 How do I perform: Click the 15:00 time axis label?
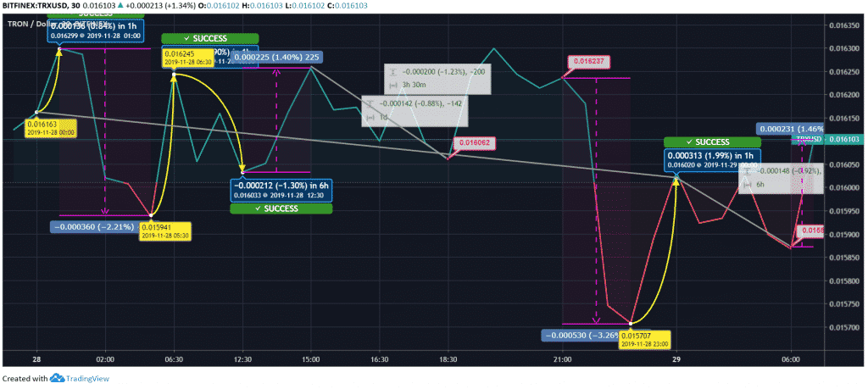[311, 358]
